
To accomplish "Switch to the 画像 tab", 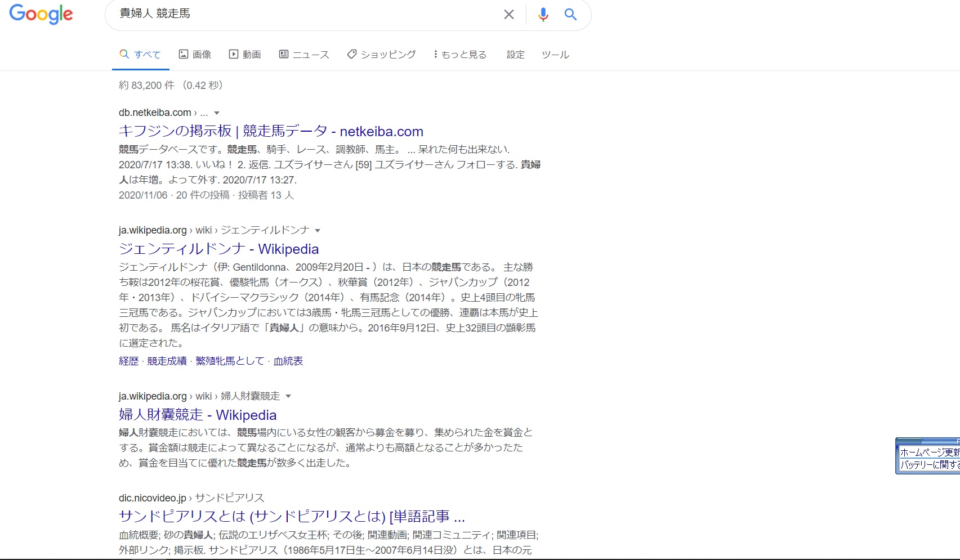I will click(x=195, y=55).
